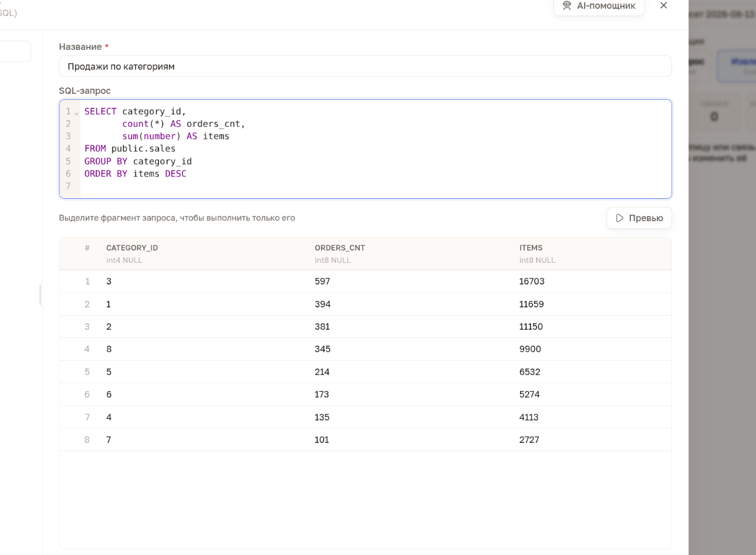Click the ITEMS column header
The width and height of the screenshot is (756, 555).
[x=531, y=248]
